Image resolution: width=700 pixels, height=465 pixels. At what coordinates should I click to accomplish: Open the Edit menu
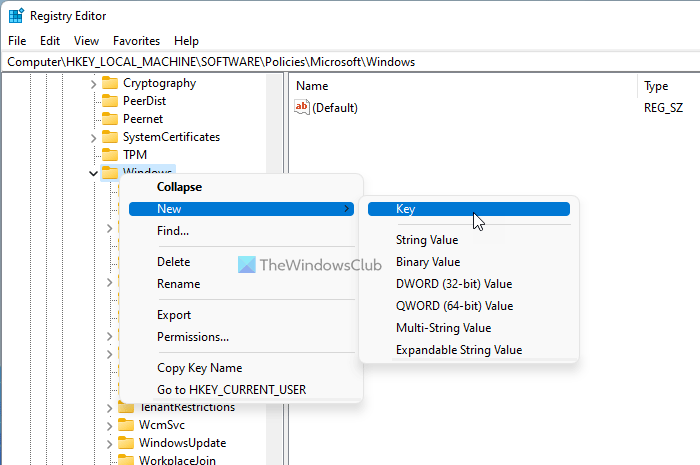pos(50,41)
